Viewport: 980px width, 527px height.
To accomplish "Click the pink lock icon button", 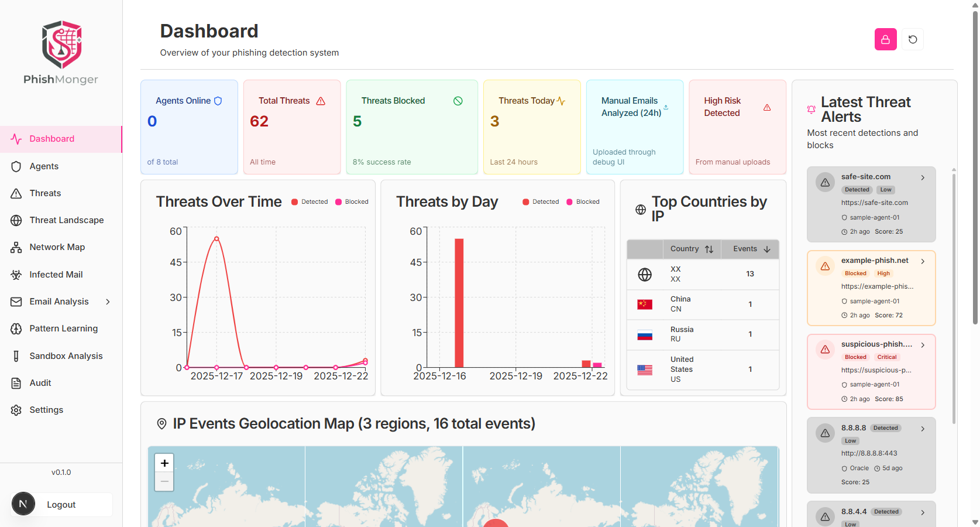I will 885,39.
